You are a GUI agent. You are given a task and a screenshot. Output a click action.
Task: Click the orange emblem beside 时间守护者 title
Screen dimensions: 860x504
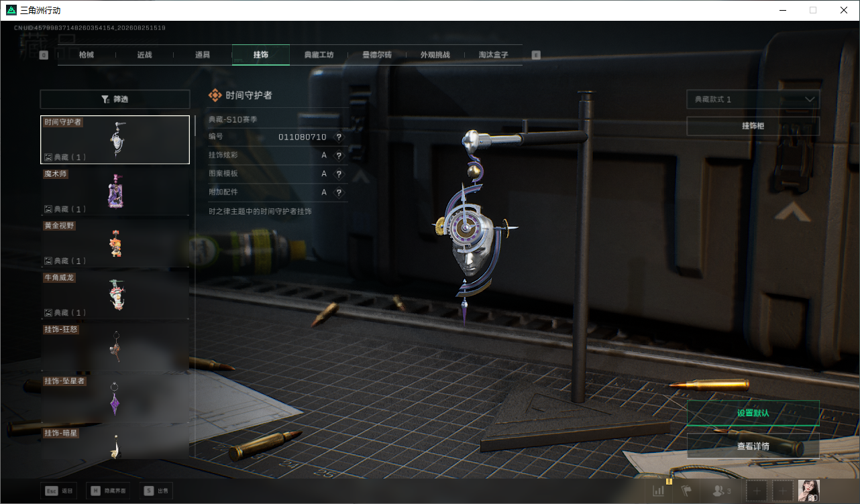click(215, 96)
